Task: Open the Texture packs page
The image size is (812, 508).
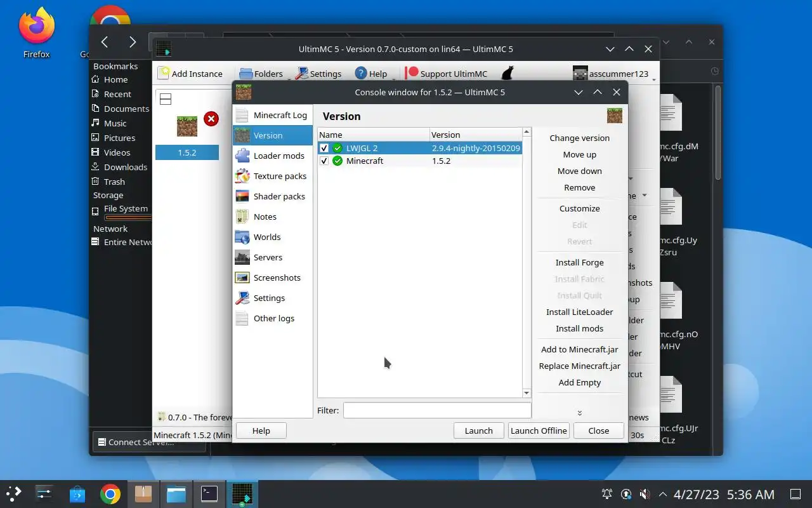Action: tap(272, 176)
